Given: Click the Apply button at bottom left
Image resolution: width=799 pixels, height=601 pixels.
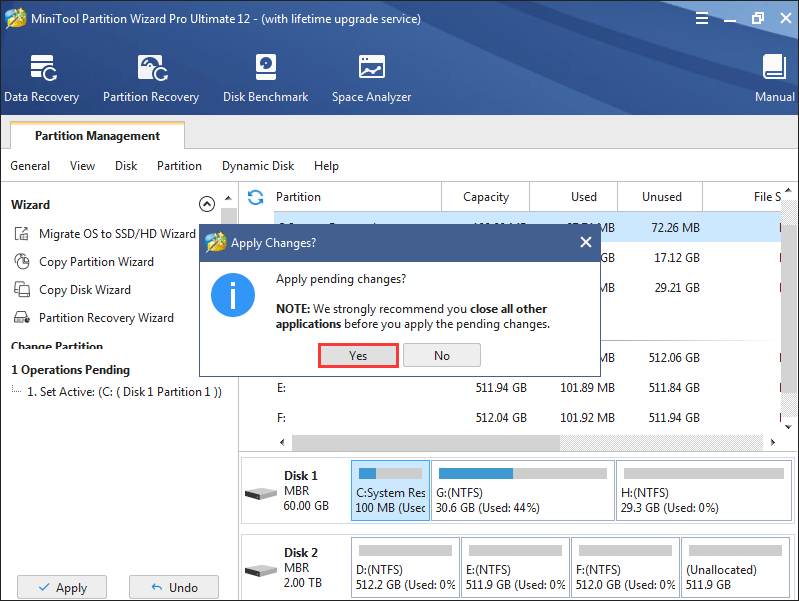Looking at the screenshot, I should pyautogui.click(x=62, y=587).
